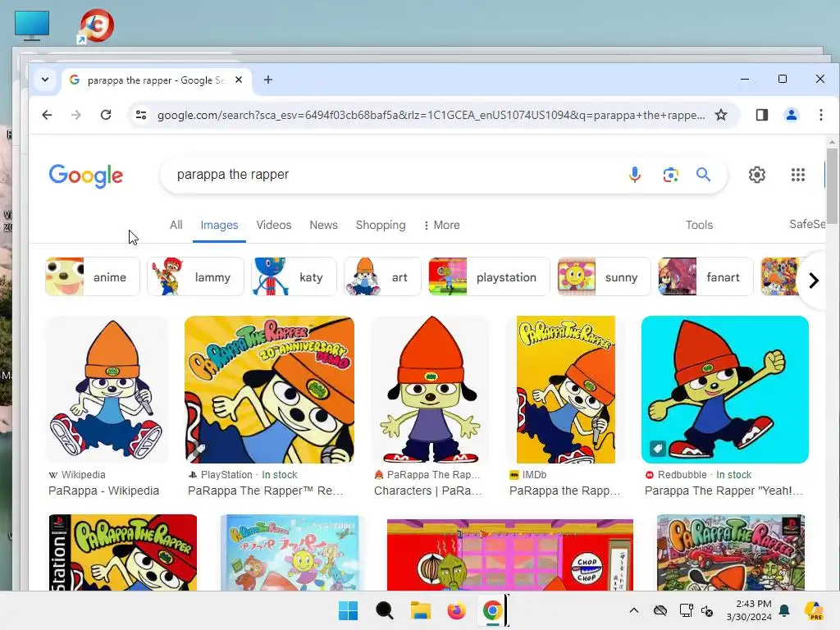The height and width of the screenshot is (630, 840).
Task: Filter images by fanart chip
Action: (x=705, y=276)
